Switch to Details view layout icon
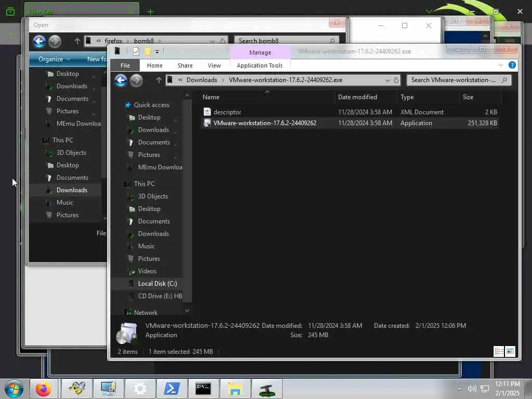 click(x=499, y=352)
